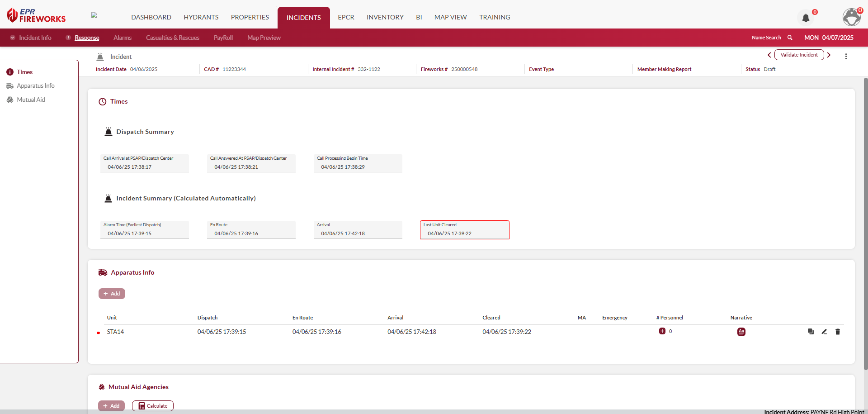Click the Name Search magnifier icon
The height and width of the screenshot is (414, 868).
(x=790, y=38)
